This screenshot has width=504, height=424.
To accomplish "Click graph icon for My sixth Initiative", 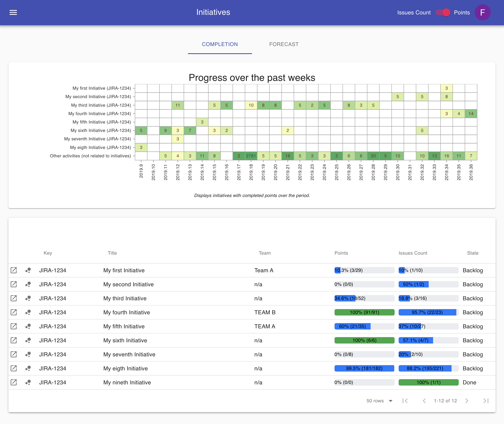I will pyautogui.click(x=28, y=340).
